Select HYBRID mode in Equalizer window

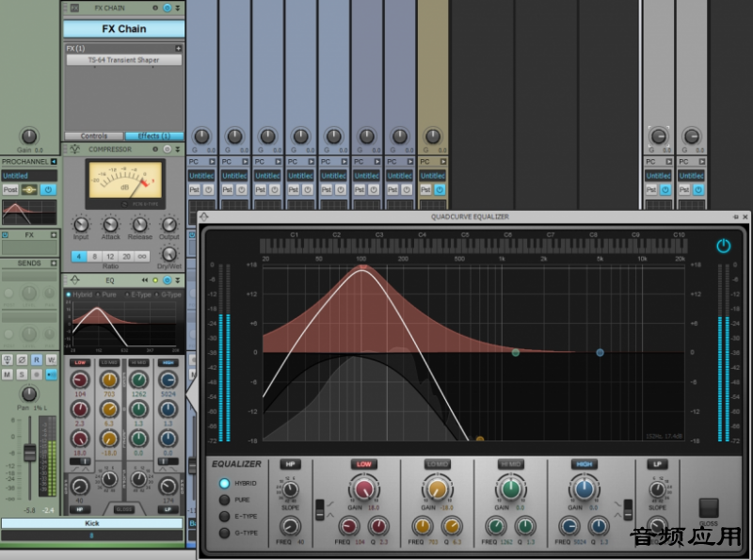224,483
